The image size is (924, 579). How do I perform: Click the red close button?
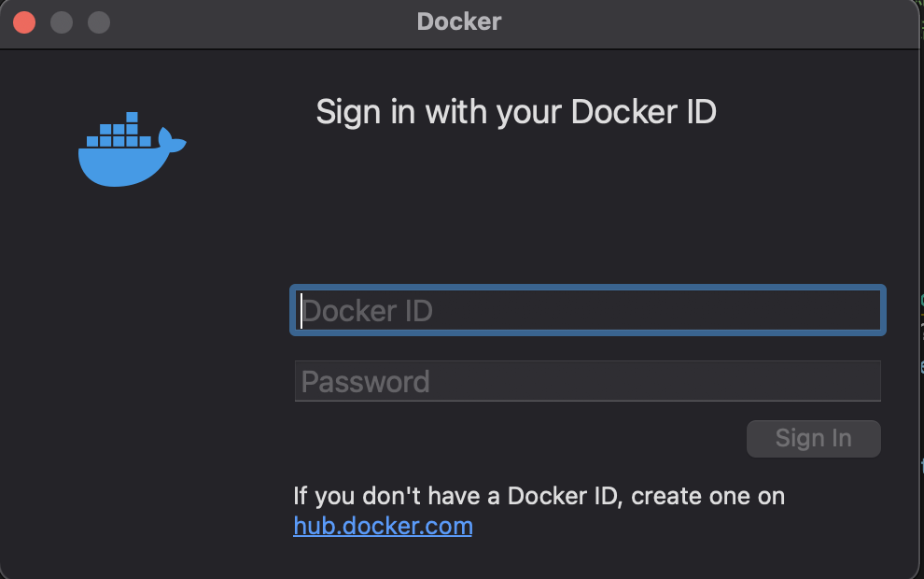(23, 21)
